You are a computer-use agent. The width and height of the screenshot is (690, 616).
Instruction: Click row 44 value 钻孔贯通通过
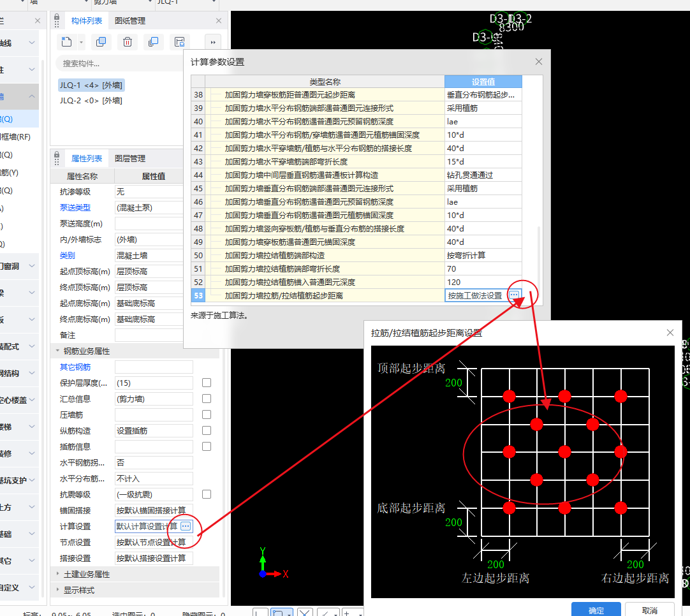pyautogui.click(x=483, y=175)
